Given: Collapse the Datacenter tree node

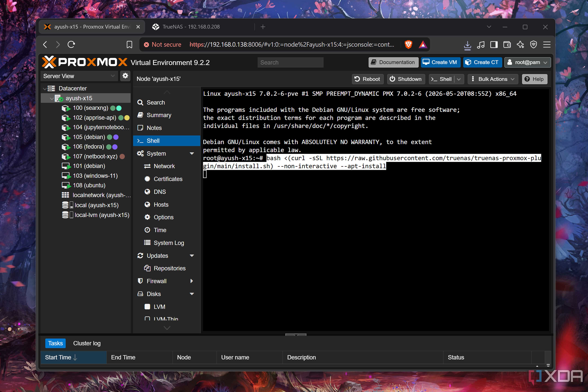Looking at the screenshot, I should 45,88.
